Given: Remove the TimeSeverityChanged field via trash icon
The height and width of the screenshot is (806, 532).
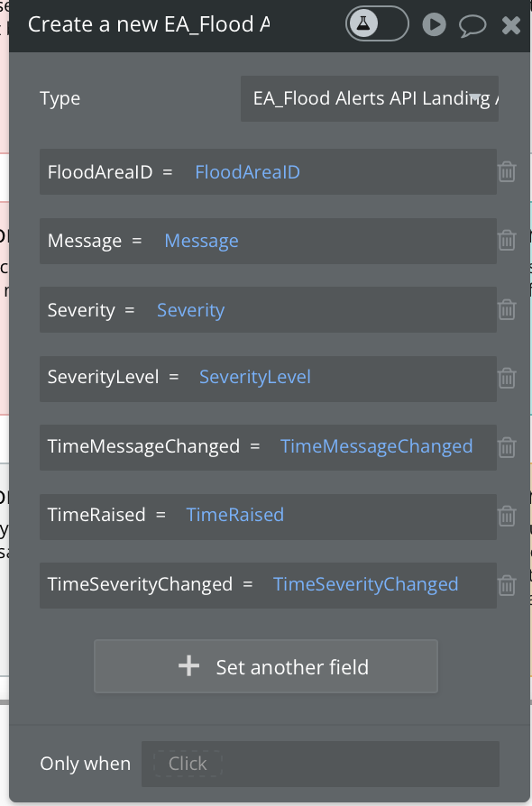Looking at the screenshot, I should click(x=507, y=585).
